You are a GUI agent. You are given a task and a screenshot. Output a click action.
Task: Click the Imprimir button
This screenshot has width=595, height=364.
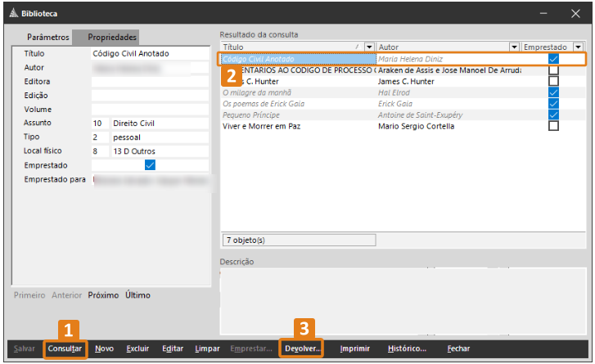(x=355, y=348)
